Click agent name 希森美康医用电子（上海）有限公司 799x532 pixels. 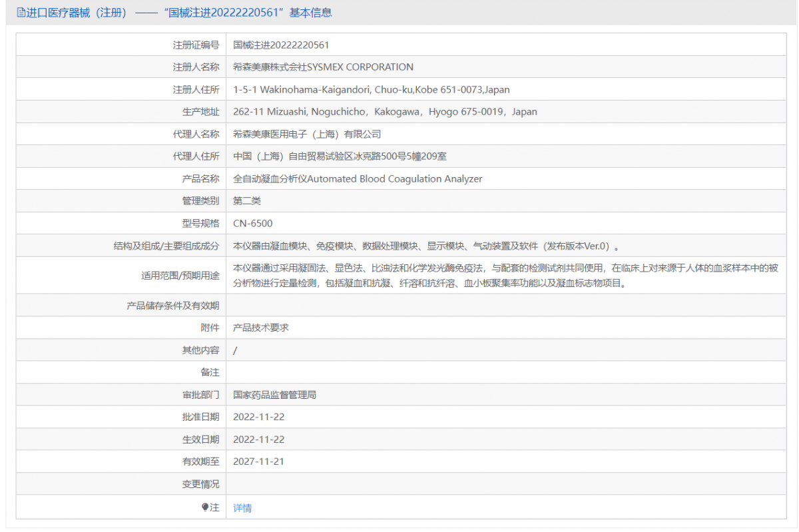point(307,134)
